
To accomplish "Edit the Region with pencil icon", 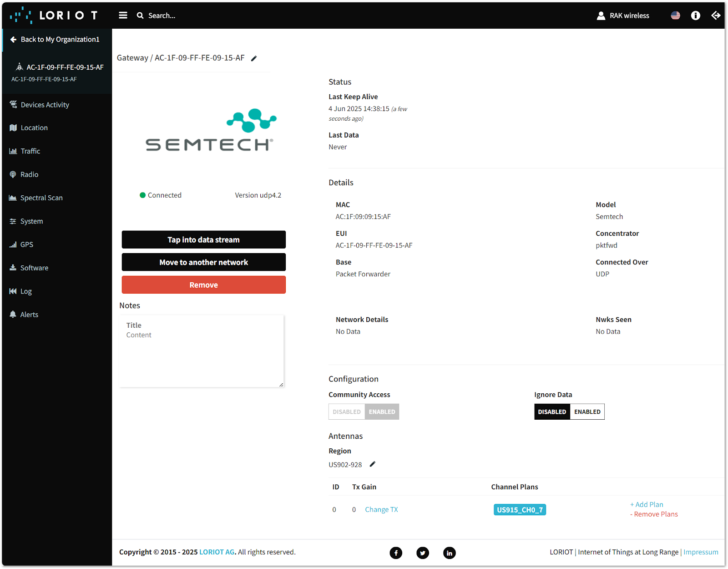I will [372, 464].
